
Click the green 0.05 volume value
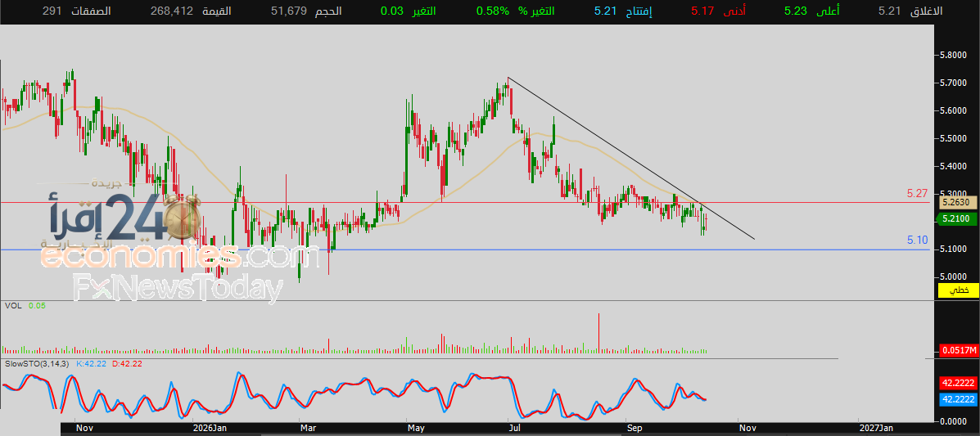[x=36, y=306]
